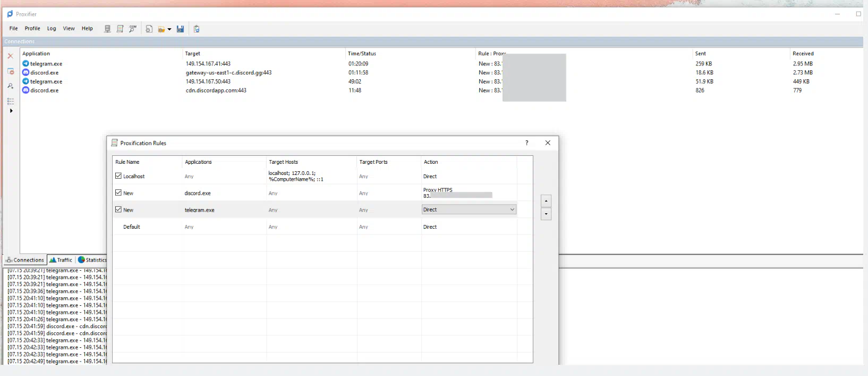The height and width of the screenshot is (376, 868).
Task: Click the question mark help button in dialog
Action: coord(527,143)
